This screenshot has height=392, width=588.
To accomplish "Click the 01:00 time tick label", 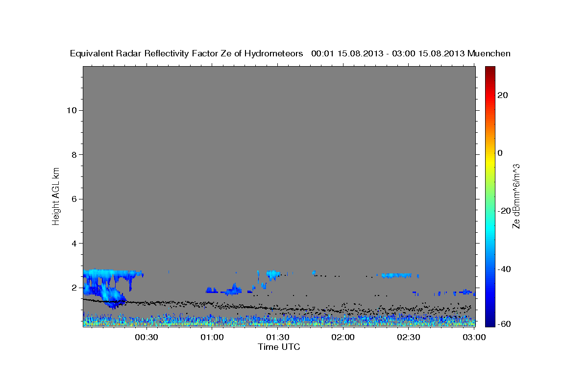I will pyautogui.click(x=212, y=338).
